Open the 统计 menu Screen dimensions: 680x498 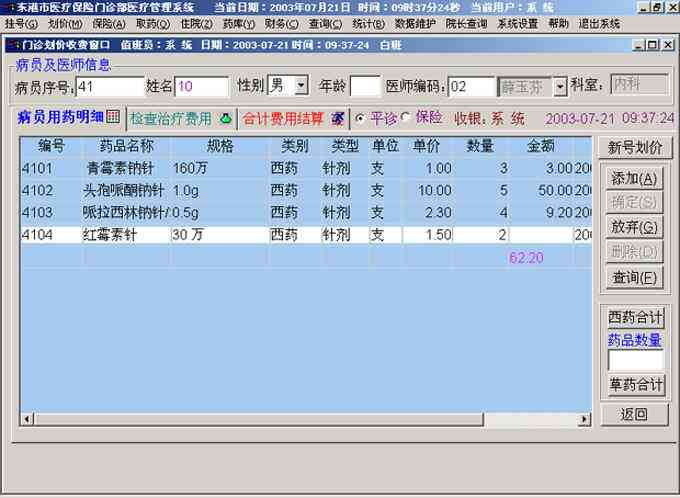pos(368,23)
